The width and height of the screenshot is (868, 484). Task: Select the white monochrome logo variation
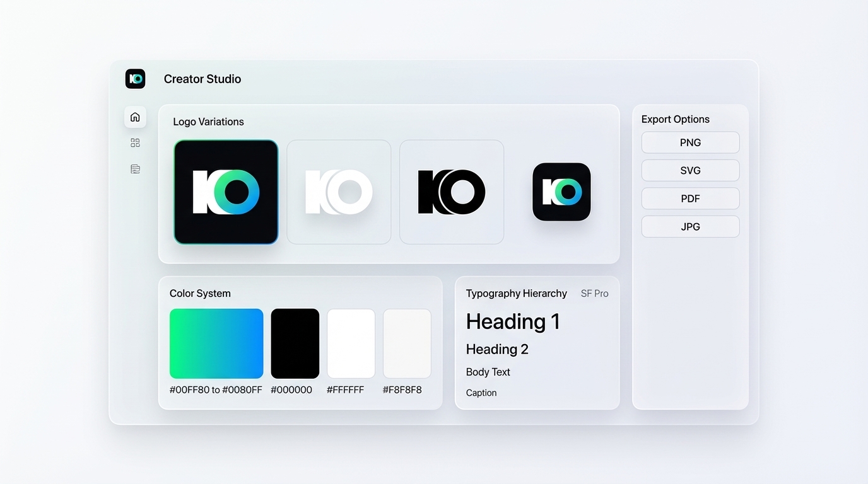[x=339, y=192]
